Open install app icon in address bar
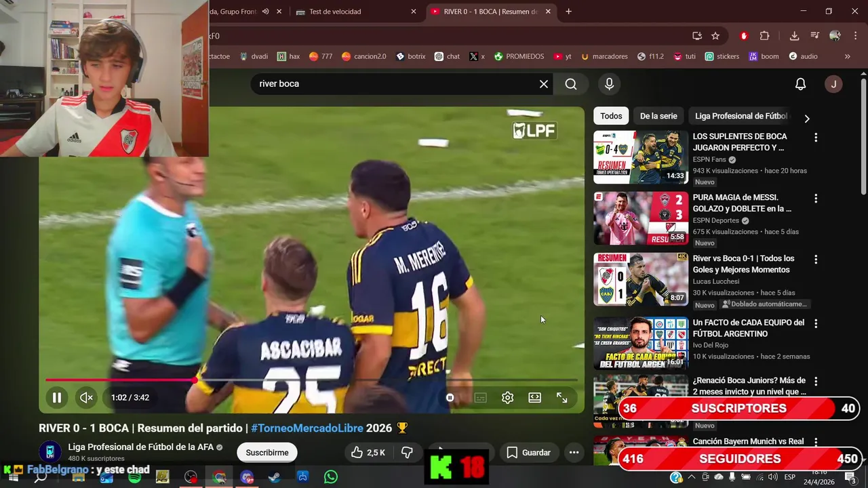 tap(696, 36)
